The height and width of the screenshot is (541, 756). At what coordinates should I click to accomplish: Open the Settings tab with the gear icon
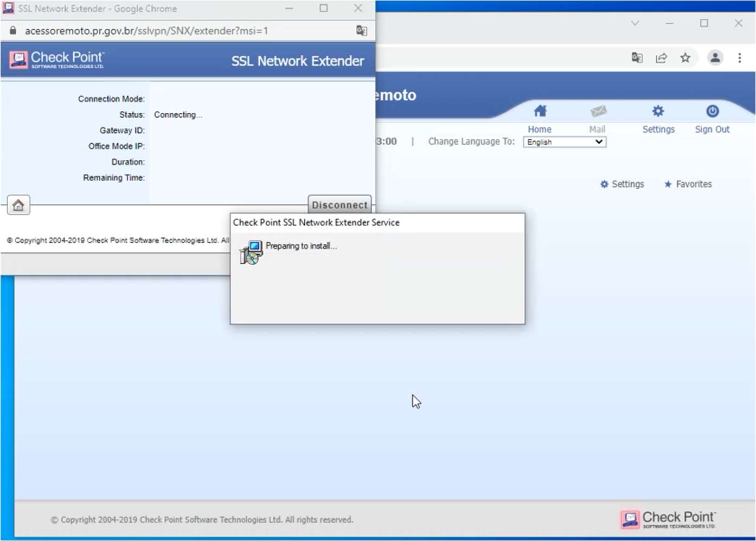point(658,130)
